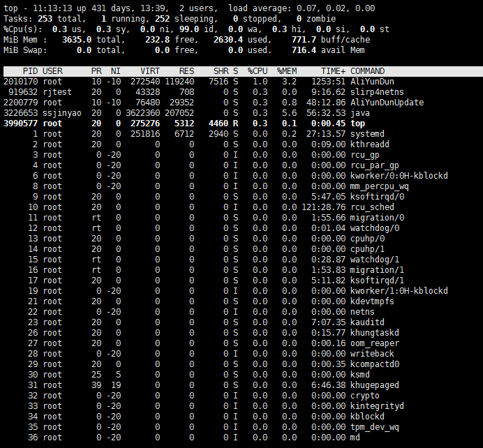
Task: Select the java process command
Action: 360,113
